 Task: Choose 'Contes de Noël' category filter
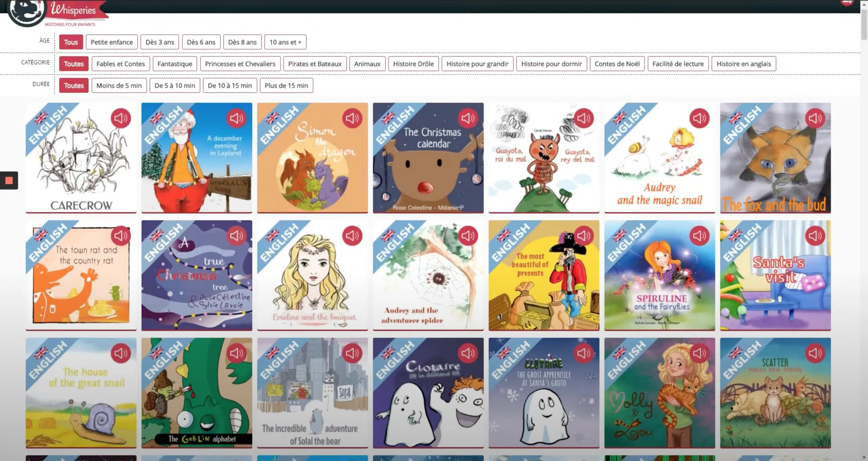[x=617, y=64]
